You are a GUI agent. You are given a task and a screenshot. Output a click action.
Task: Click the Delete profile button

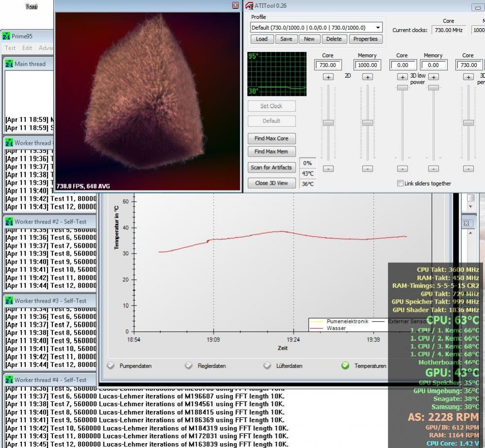tap(334, 39)
